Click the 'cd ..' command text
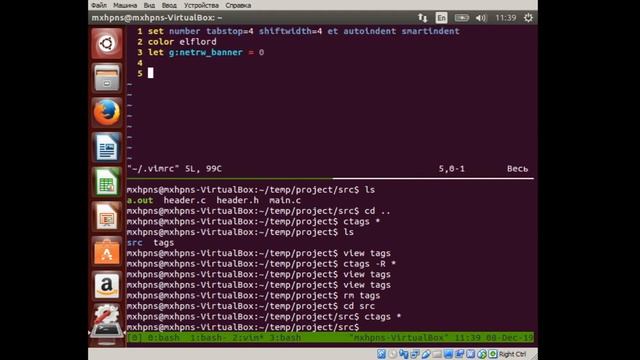The image size is (640, 360). [378, 211]
